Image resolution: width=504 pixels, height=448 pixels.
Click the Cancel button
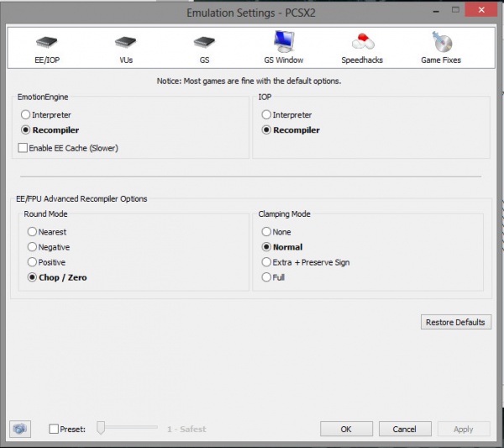[405, 429]
